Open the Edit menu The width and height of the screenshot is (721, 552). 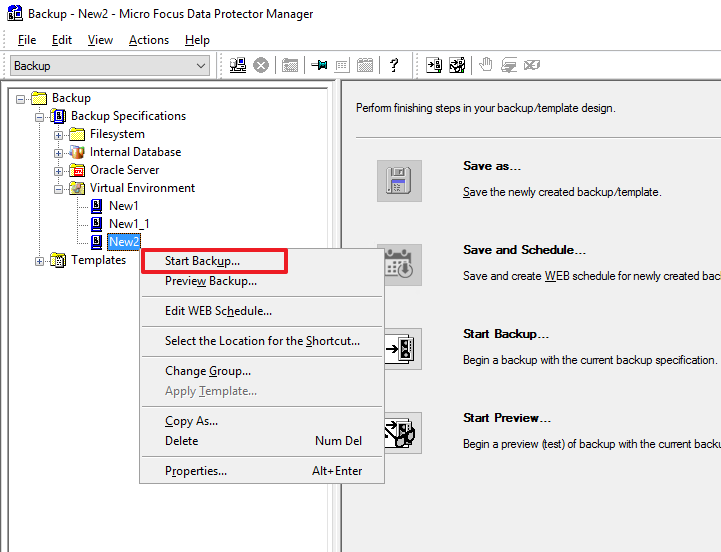(x=62, y=40)
